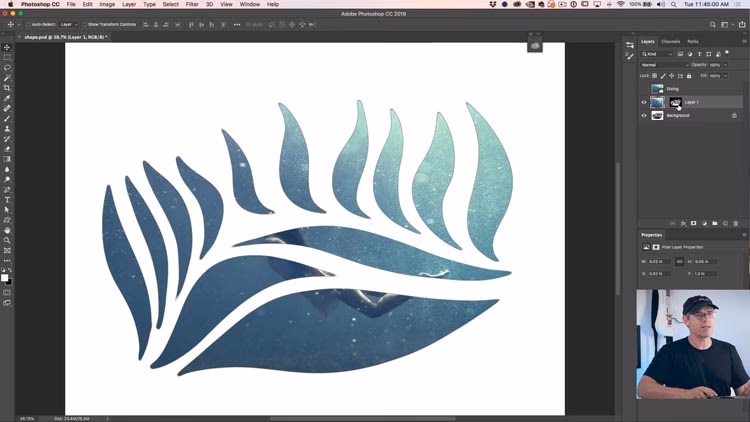Check Show Transform Controls
Screen dimensions: 750x422
click(x=85, y=24)
